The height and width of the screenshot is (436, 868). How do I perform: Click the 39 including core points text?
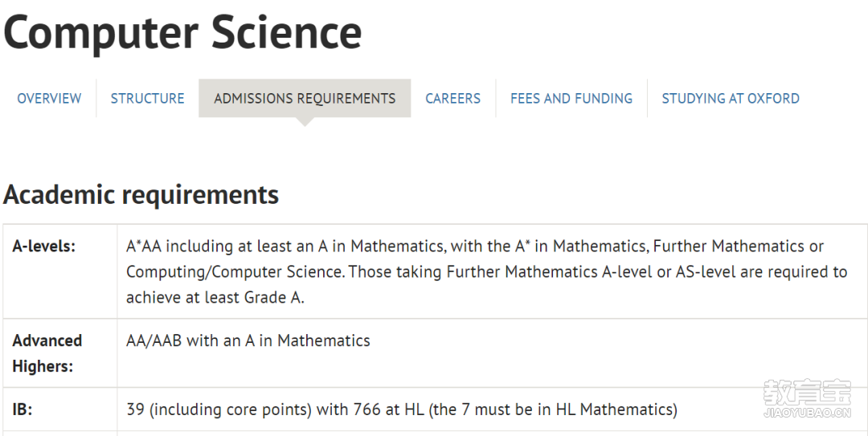pos(402,410)
